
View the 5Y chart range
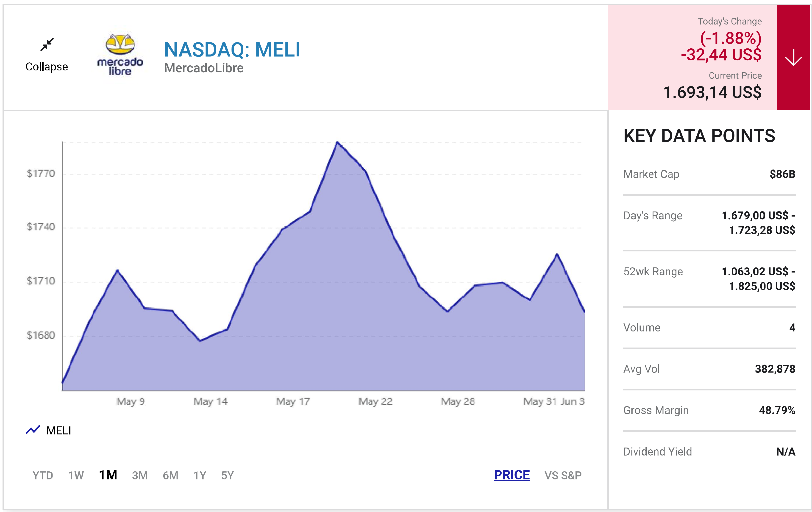point(227,475)
